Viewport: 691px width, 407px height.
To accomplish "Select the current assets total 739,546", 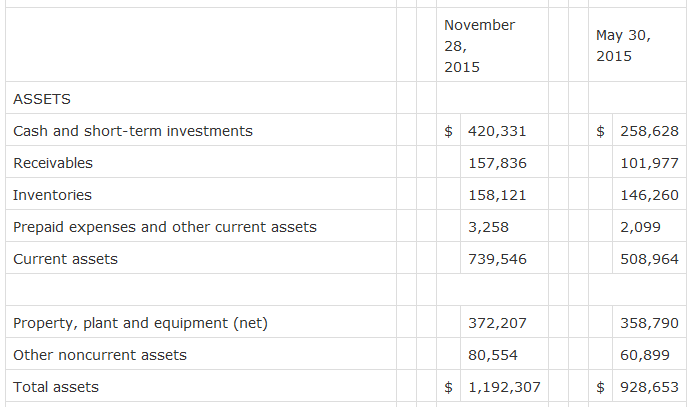I will click(x=497, y=259).
